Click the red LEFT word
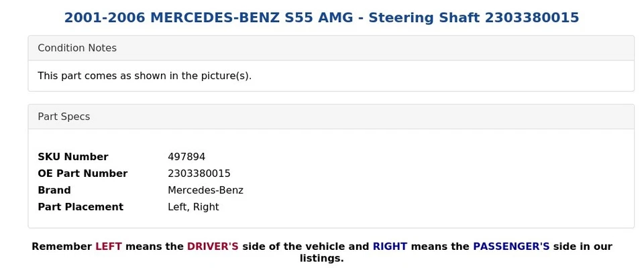The height and width of the screenshot is (274, 644). pyautogui.click(x=109, y=247)
